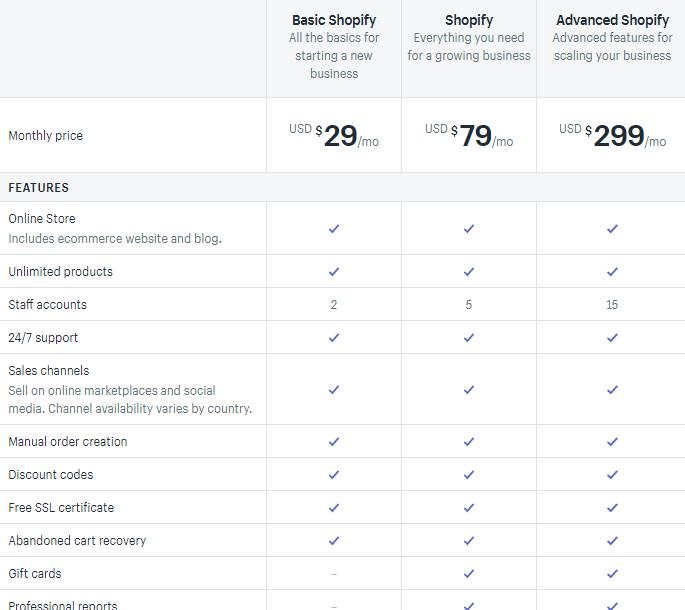Click Abandoned cart recovery checkmark under Advanced Shopify
The width and height of the screenshot is (685, 610).
click(x=612, y=541)
